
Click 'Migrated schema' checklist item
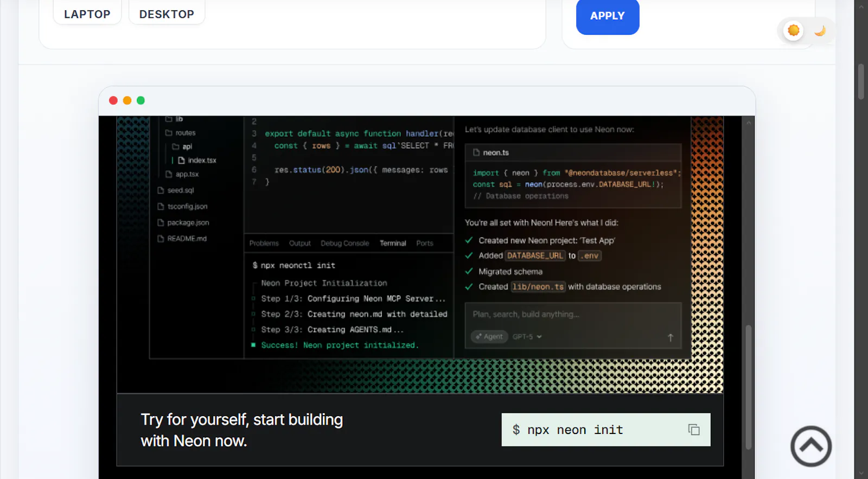coord(510,272)
